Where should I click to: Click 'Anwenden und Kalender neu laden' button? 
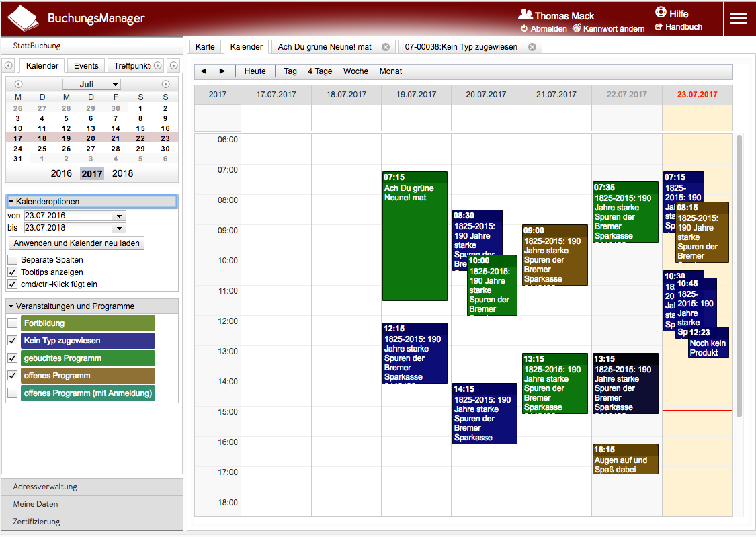(x=77, y=243)
